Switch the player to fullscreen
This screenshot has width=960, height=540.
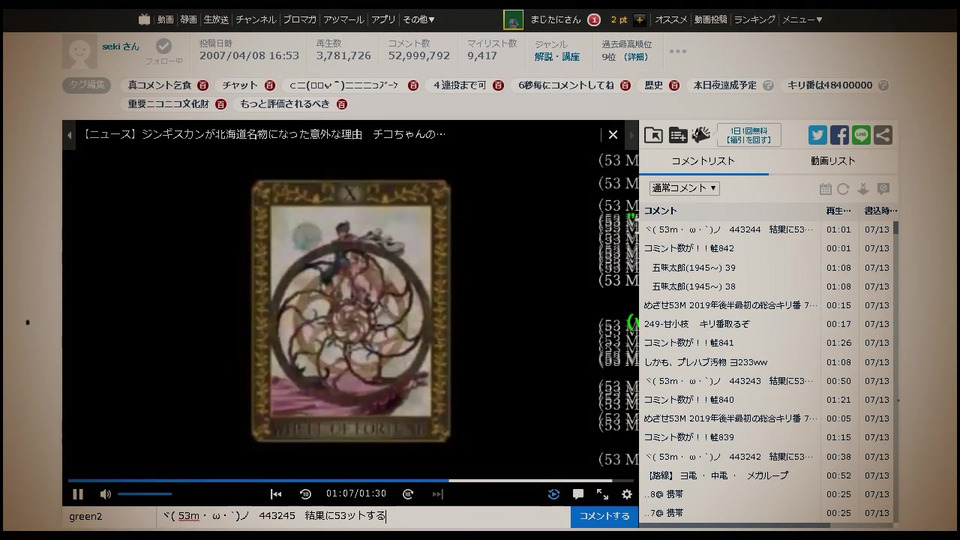pos(602,494)
